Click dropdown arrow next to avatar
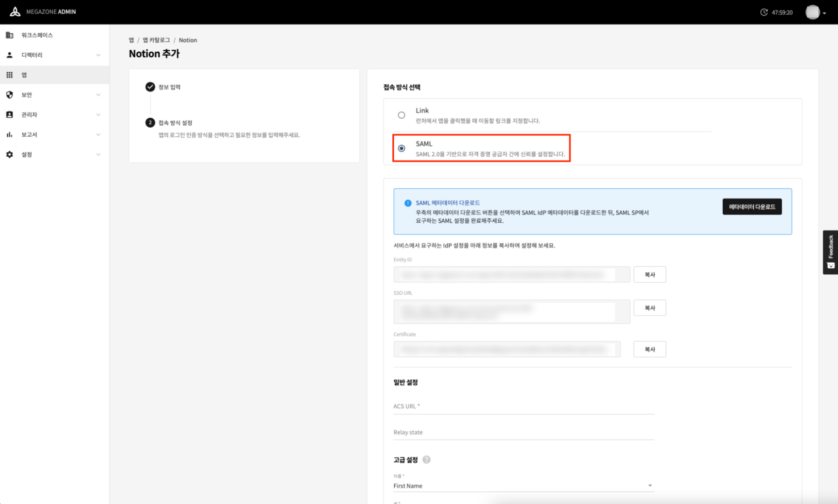Image resolution: width=838 pixels, height=504 pixels. (x=824, y=13)
